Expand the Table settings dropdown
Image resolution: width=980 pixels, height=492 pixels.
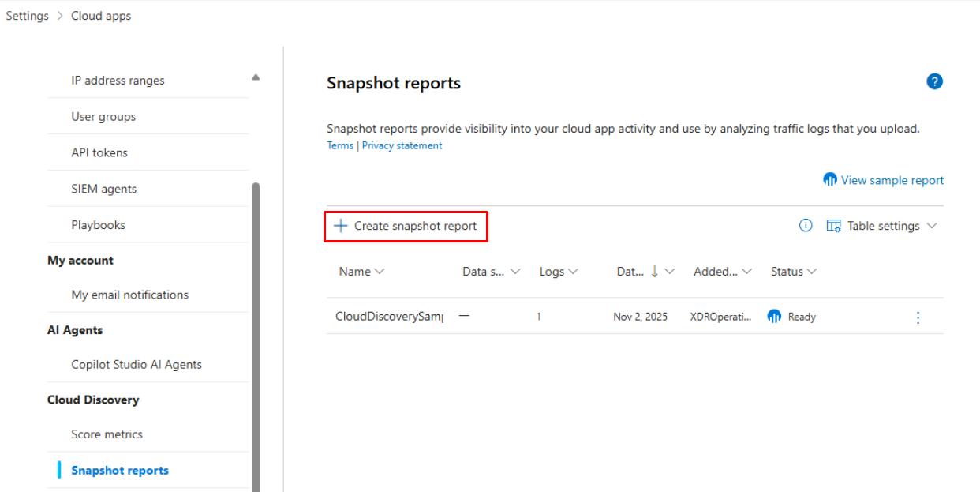coord(932,226)
